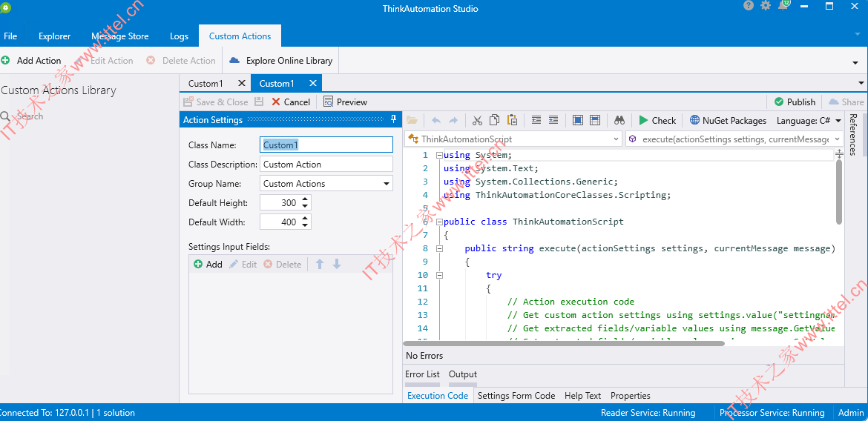Screen dimensions: 868x421
Task: Select the Execution Code tab
Action: (x=437, y=396)
